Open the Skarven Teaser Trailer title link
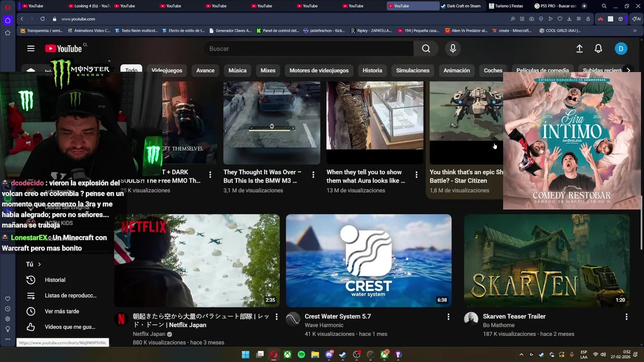 coord(514,317)
